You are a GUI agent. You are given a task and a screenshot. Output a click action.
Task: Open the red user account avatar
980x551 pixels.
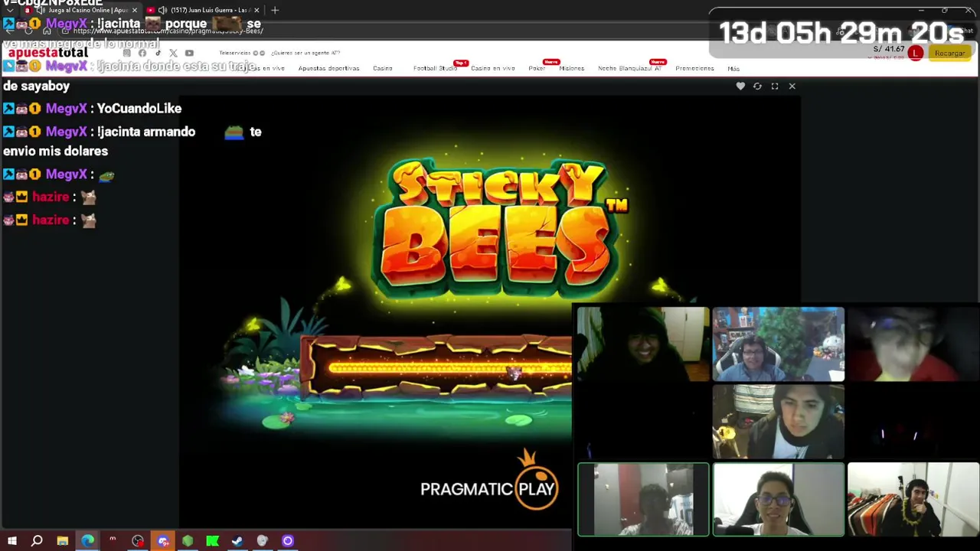click(916, 53)
